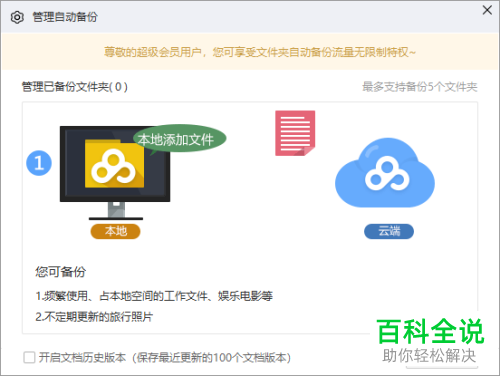
Task: Click the 最多支持备份5个文件夹 hint text
Action: [420, 87]
